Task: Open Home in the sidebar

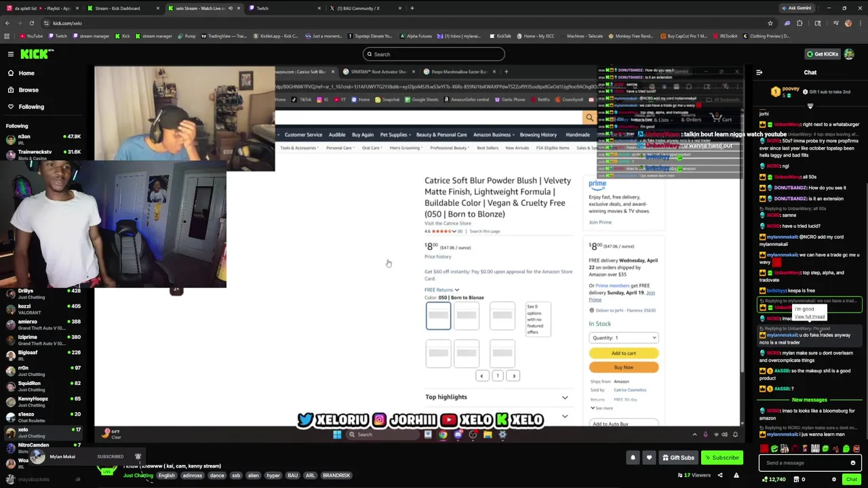Action: tap(26, 73)
